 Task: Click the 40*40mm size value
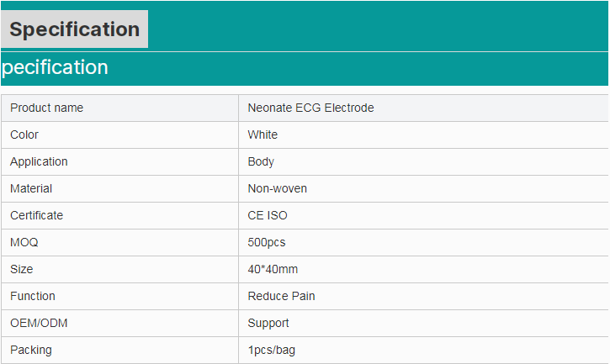point(273,269)
